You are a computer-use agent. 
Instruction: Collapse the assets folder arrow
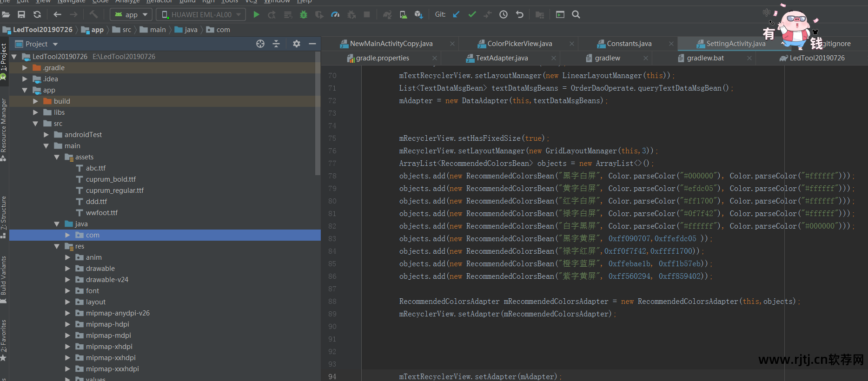[x=57, y=157]
